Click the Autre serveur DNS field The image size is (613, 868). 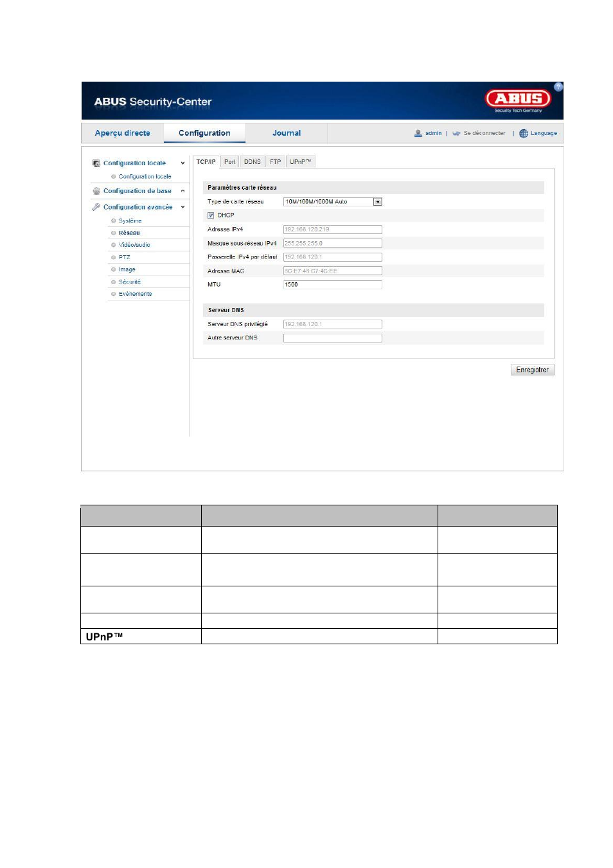coord(333,338)
